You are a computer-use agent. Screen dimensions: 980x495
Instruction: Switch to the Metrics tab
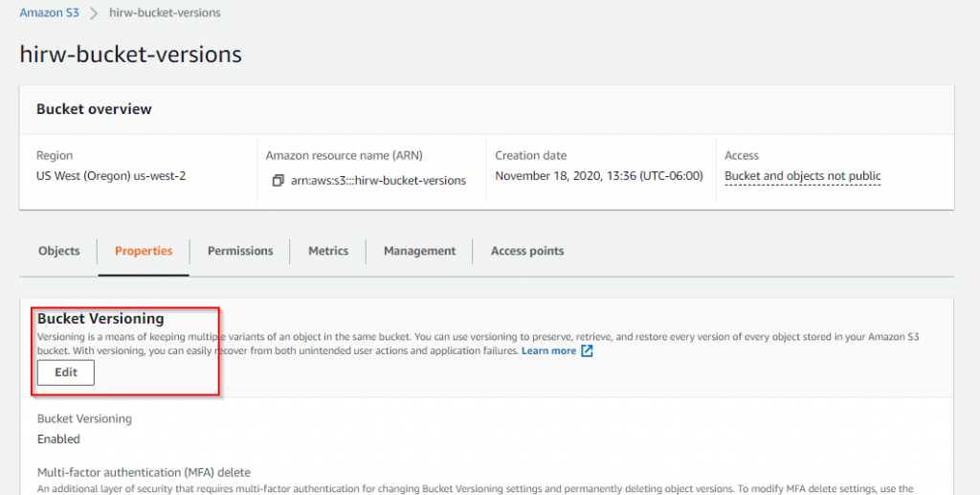coord(328,251)
